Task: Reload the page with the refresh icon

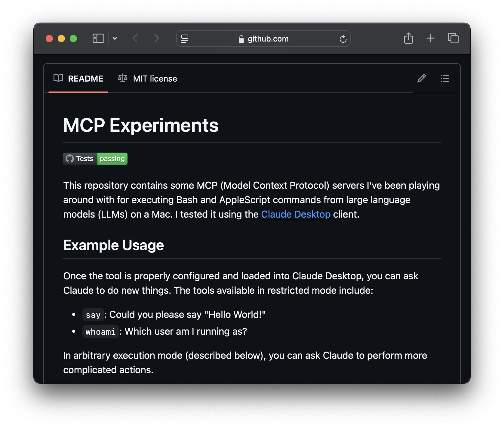Action: click(343, 39)
